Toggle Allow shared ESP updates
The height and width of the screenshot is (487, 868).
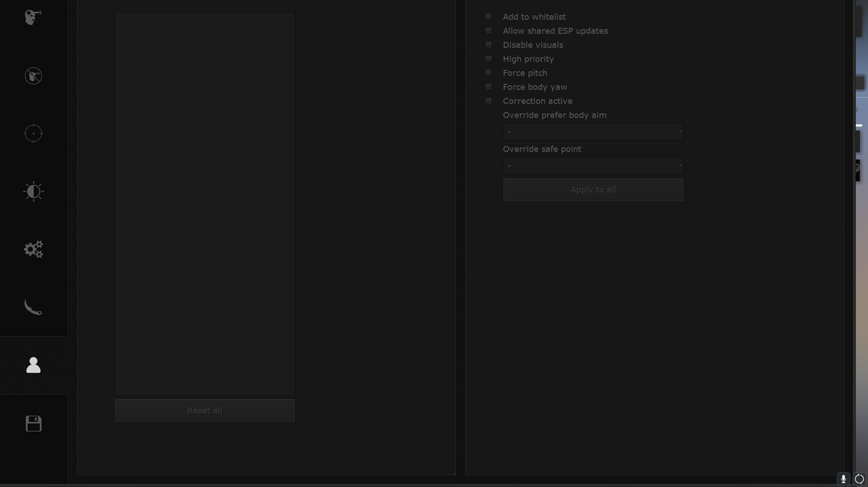pos(488,30)
